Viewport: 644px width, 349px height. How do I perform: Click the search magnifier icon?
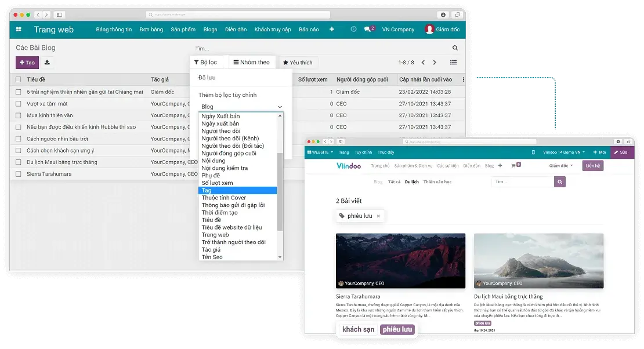click(x=455, y=48)
